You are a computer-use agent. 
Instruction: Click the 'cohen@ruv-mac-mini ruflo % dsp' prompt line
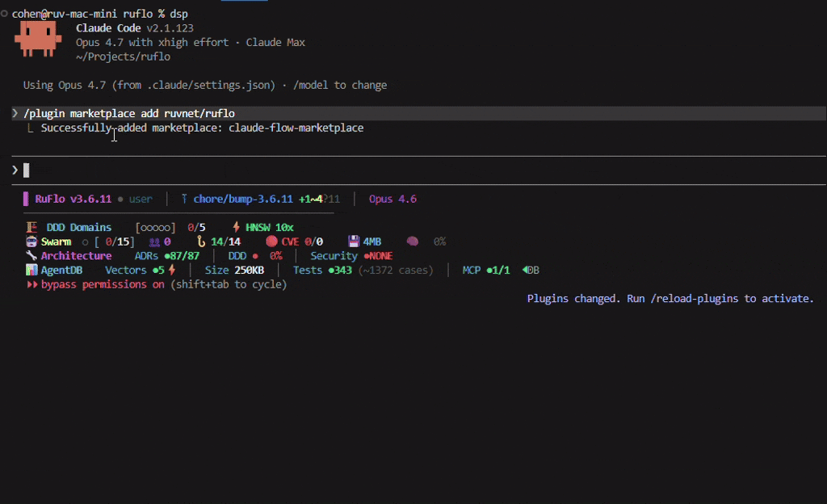[x=99, y=14]
